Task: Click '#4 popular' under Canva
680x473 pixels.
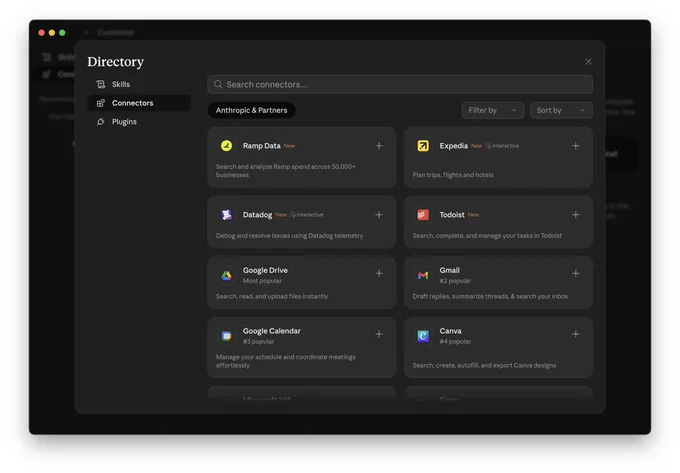Action: (x=455, y=341)
